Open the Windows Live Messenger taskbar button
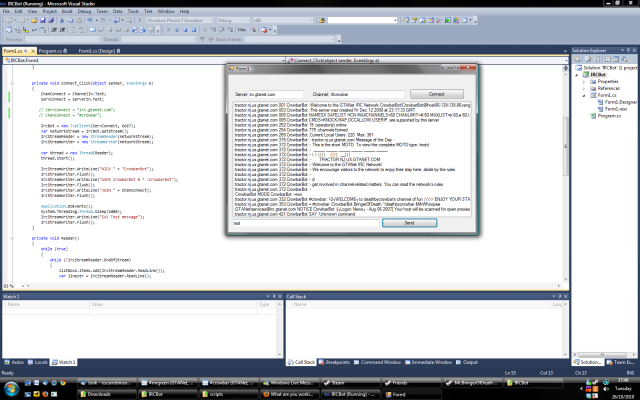Screen dimensions: 640x400 289,383
